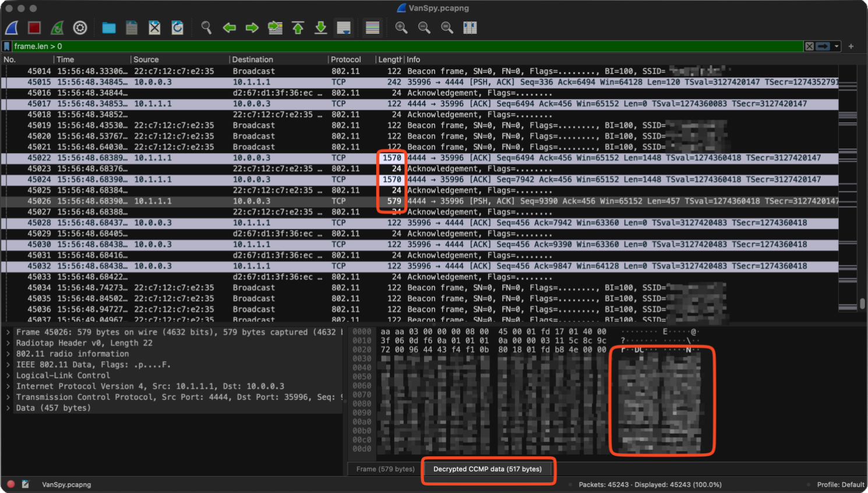Expand the 802.11 radio information node
This screenshot has width=868, height=493.
[x=8, y=354]
